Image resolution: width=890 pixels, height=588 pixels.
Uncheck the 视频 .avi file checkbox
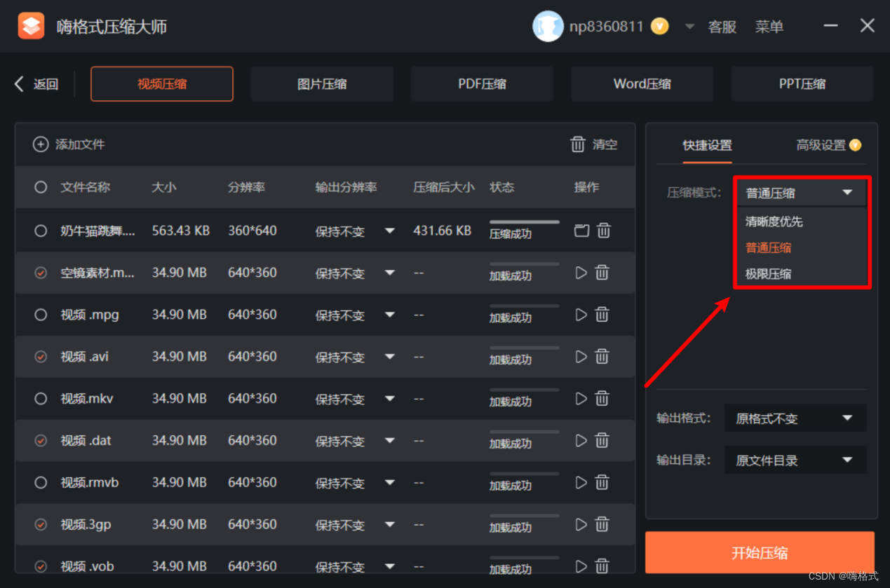[x=41, y=357]
